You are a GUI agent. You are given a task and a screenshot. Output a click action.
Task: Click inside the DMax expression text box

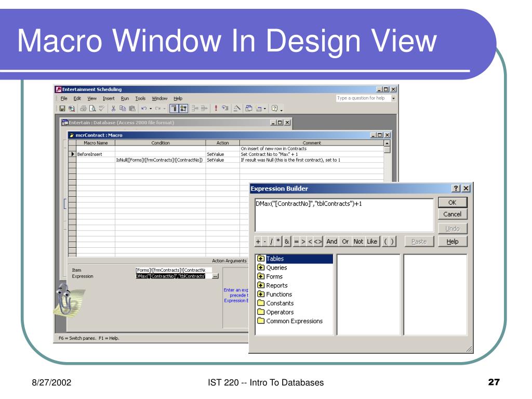344,215
